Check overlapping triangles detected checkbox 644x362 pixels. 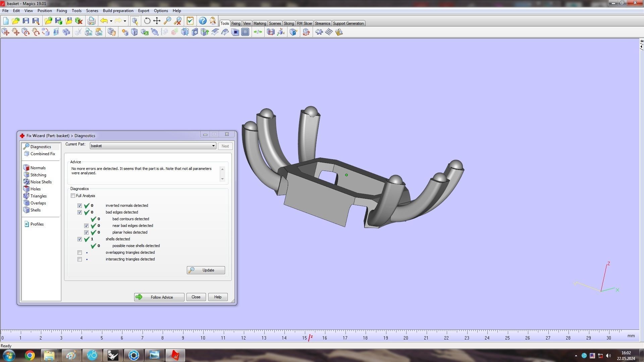tap(79, 252)
